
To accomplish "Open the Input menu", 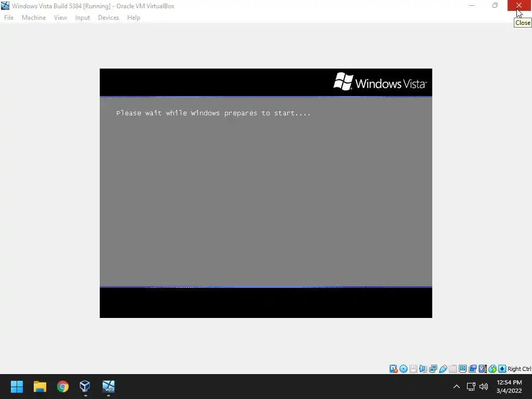I will pos(83,18).
